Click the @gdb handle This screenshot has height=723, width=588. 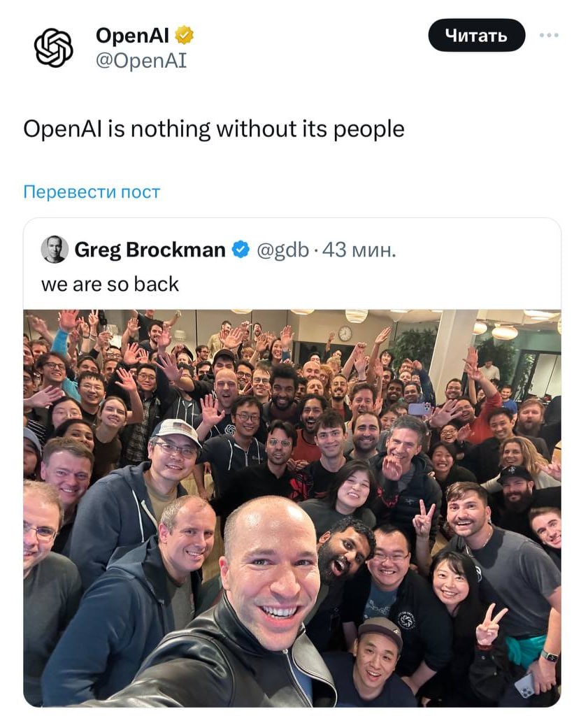click(282, 250)
